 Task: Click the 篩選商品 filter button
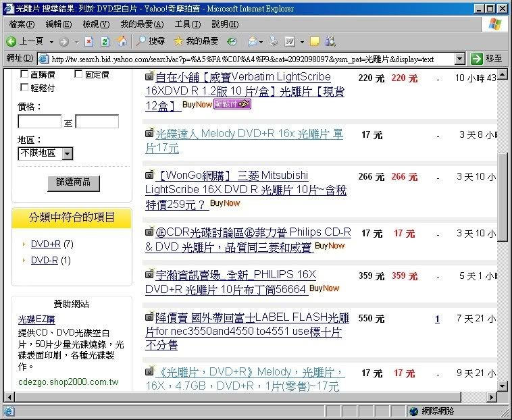[74, 183]
